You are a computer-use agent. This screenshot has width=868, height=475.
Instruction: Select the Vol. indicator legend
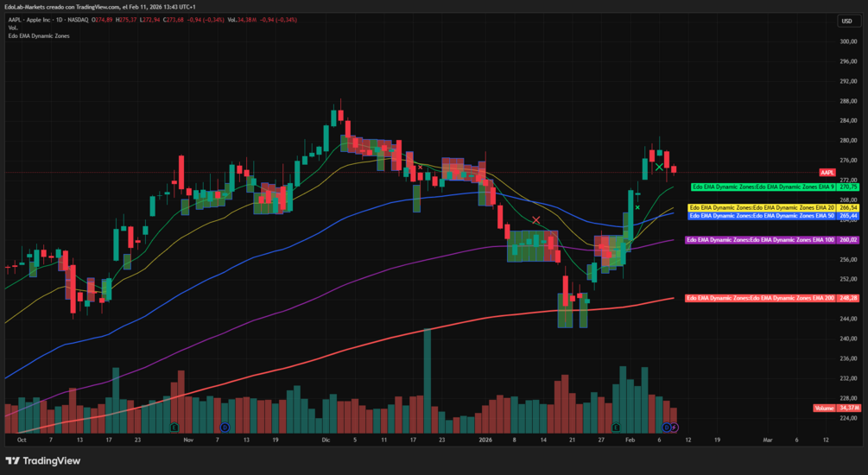point(13,28)
